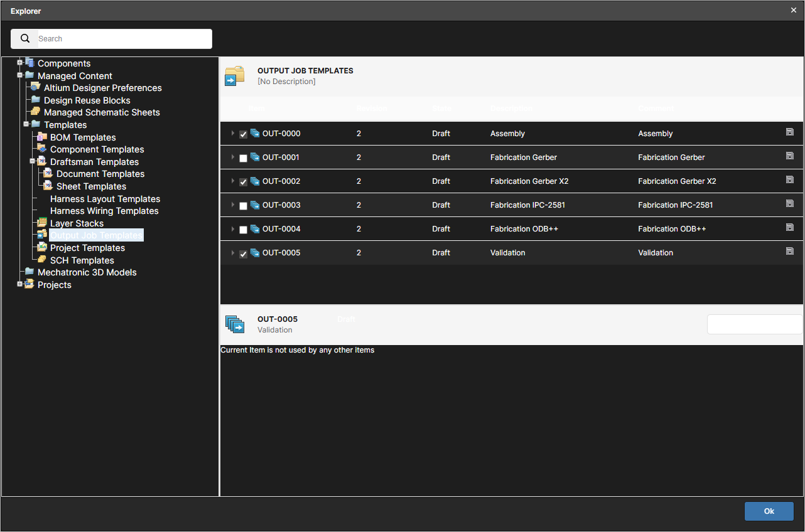This screenshot has width=805, height=532.
Task: Tick the OUT-0004 Fabrication ODB++ checkbox
Action: [x=243, y=230]
